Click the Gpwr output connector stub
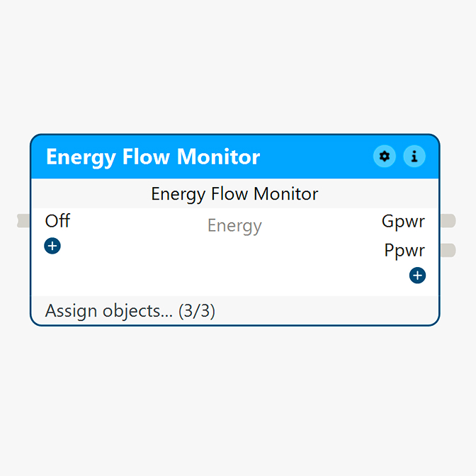 tap(447, 221)
